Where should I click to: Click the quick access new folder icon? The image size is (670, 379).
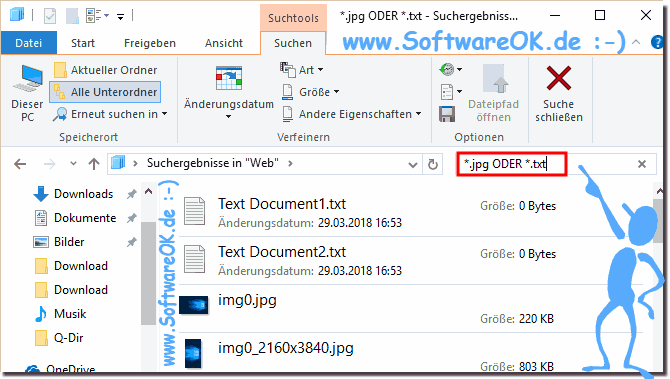click(x=72, y=16)
